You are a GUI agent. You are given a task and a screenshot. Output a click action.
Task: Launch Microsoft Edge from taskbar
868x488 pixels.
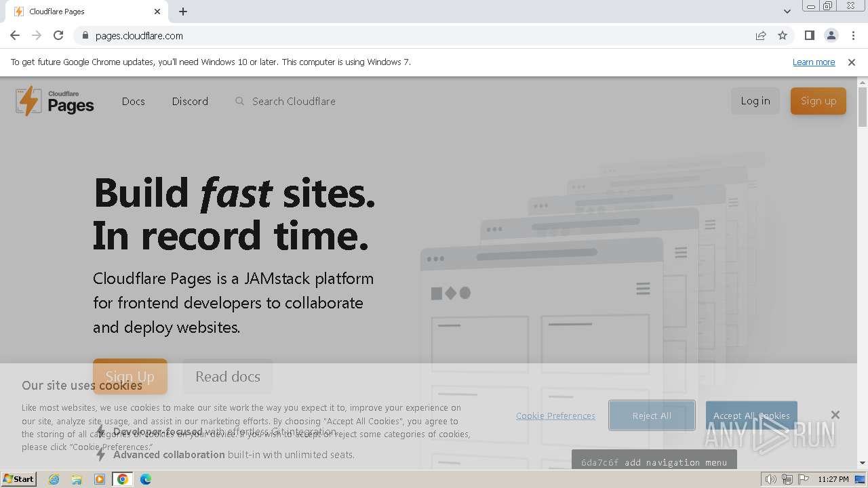click(146, 479)
